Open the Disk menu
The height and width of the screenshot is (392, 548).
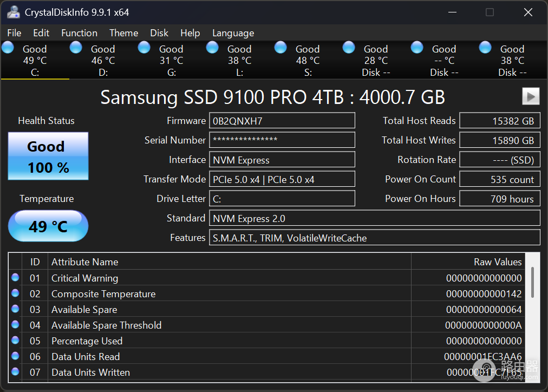click(x=159, y=33)
